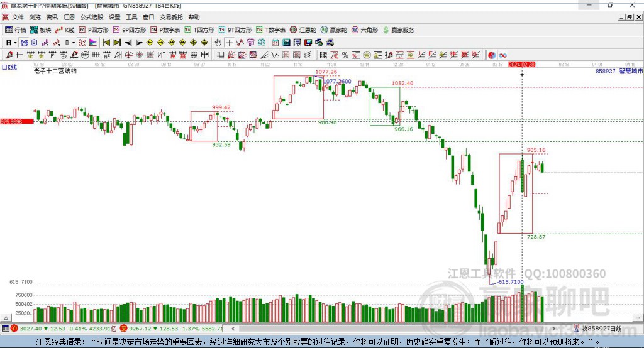
Task: Open the 9P四方形 tool
Action: click(x=130, y=30)
